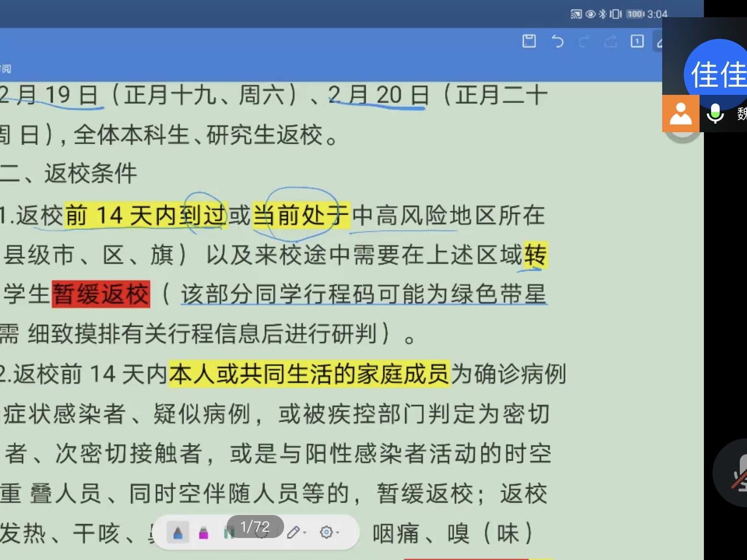
Task: Click the 1/72 page indicator
Action: pyautogui.click(x=255, y=527)
